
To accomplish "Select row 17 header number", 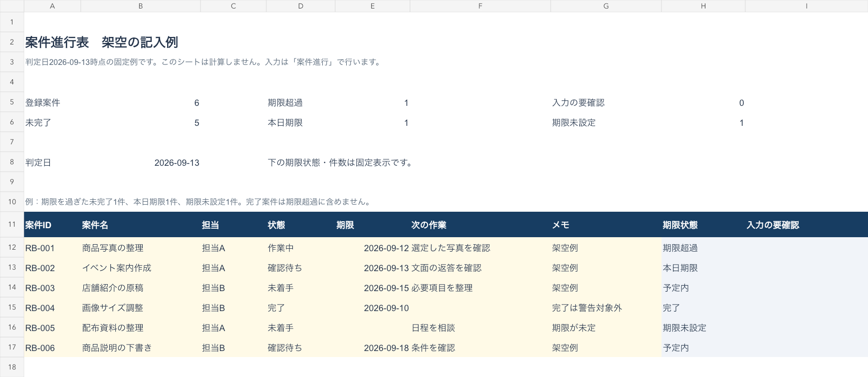I will pyautogui.click(x=12, y=347).
